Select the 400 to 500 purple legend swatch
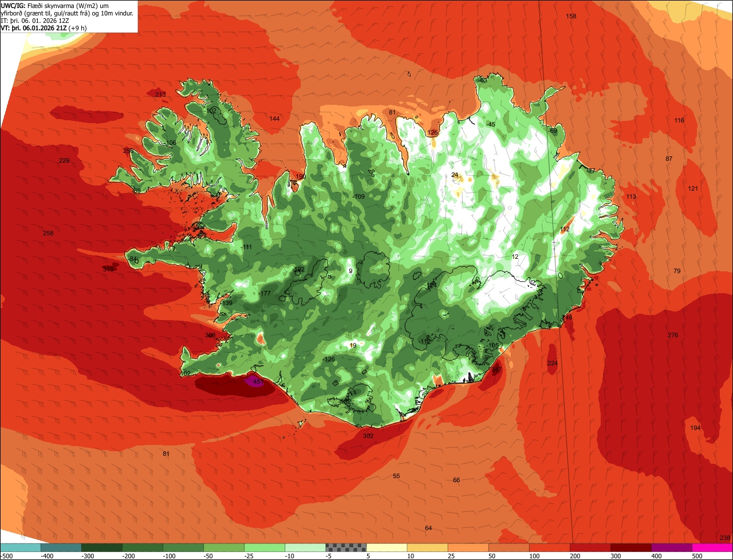The width and height of the screenshot is (733, 560). [671, 547]
